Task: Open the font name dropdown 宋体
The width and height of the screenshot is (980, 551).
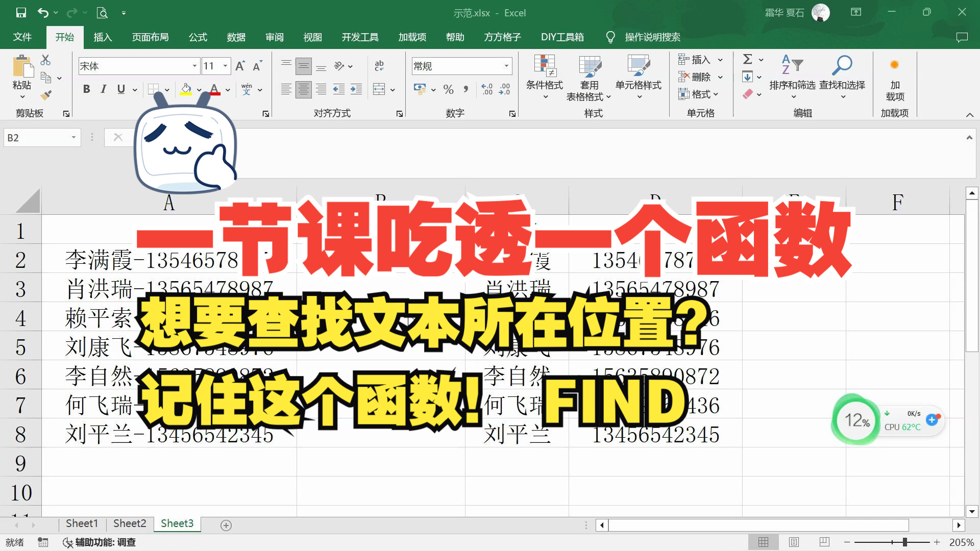Action: tap(194, 66)
